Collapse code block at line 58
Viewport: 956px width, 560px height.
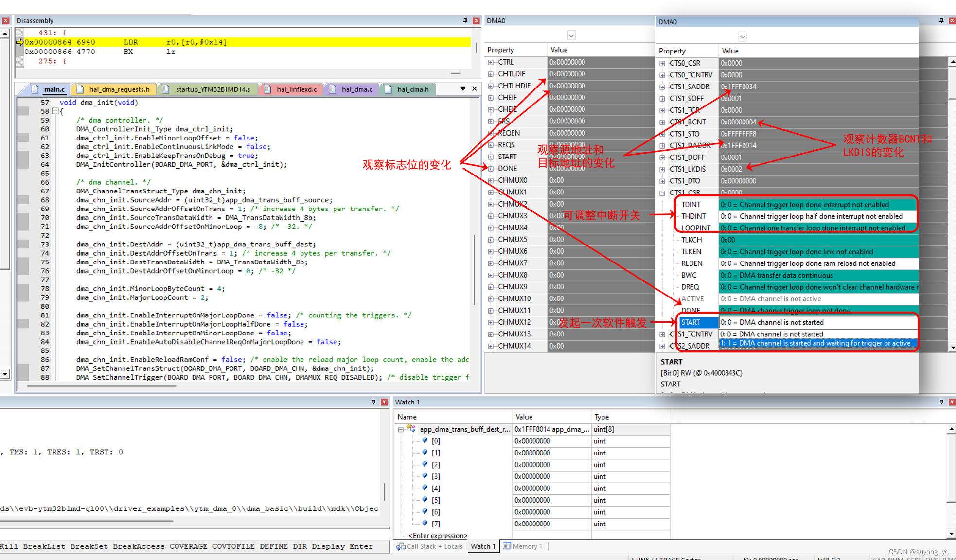click(55, 111)
